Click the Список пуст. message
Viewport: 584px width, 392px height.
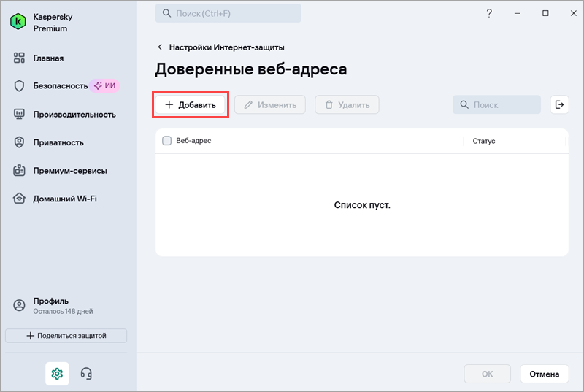(x=362, y=205)
